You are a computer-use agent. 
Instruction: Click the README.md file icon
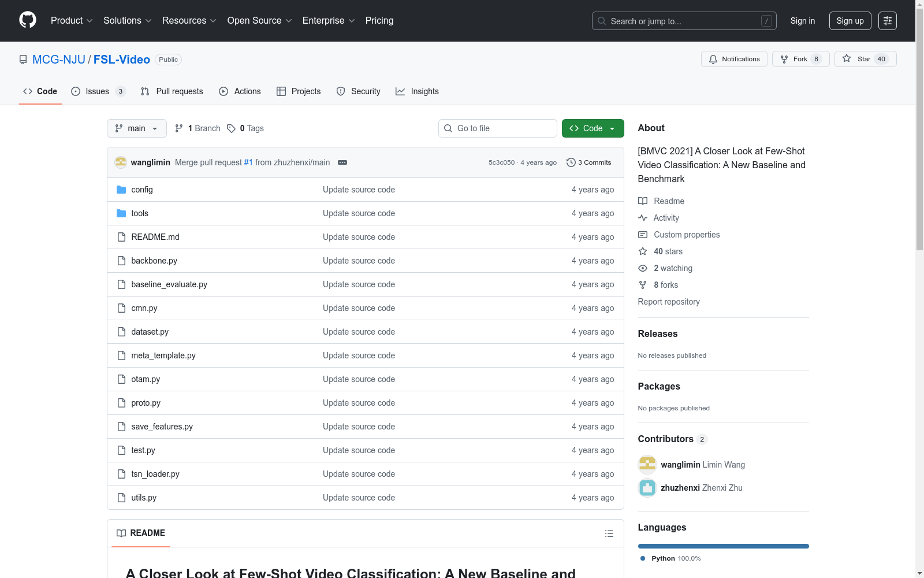(x=121, y=237)
